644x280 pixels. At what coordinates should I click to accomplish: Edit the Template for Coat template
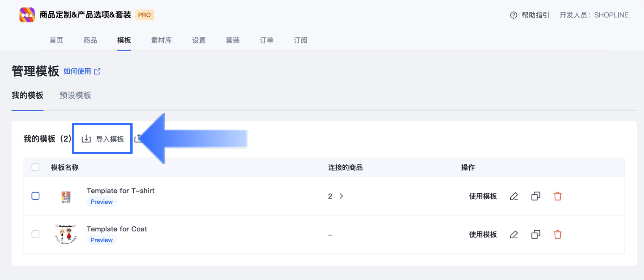point(514,234)
